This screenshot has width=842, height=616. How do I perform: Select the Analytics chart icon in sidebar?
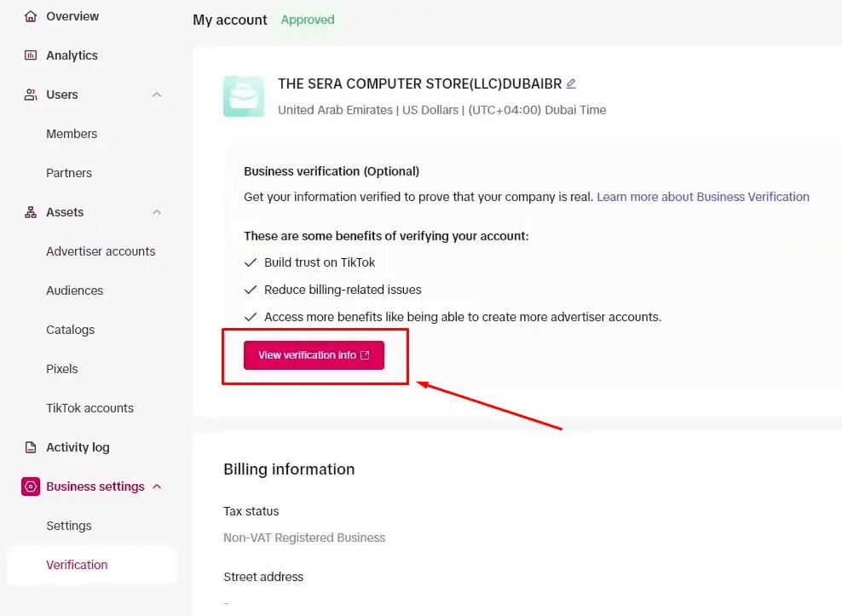pyautogui.click(x=30, y=55)
